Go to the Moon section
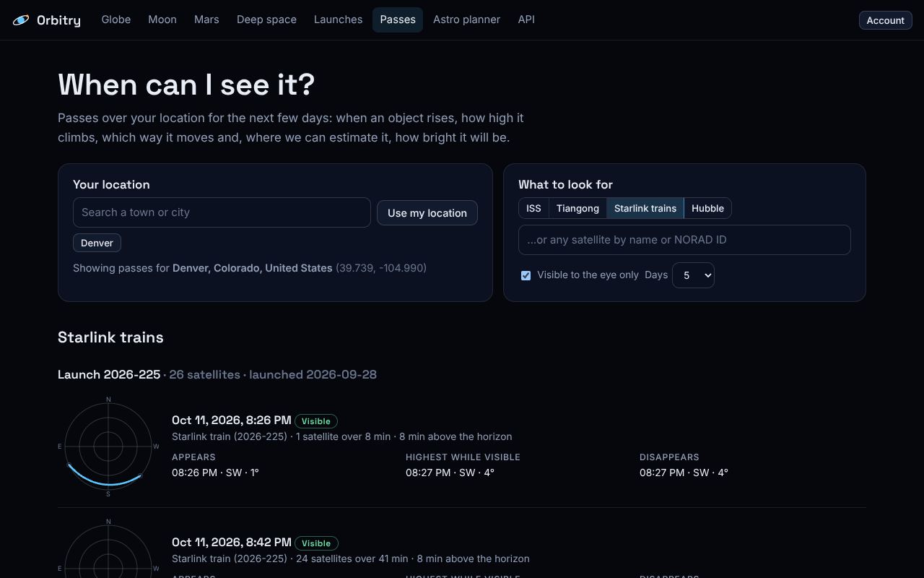Screen dimensions: 924x578 pos(162,20)
